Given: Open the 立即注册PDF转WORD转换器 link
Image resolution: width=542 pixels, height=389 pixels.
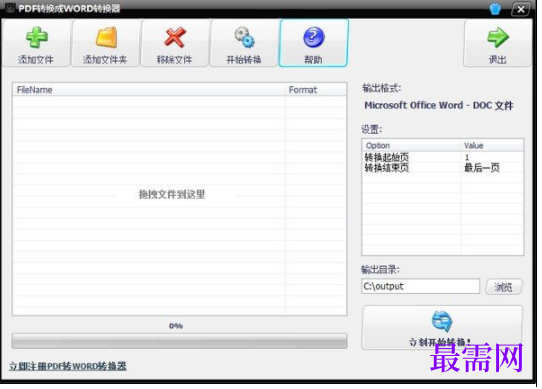Looking at the screenshot, I should click(68, 366).
